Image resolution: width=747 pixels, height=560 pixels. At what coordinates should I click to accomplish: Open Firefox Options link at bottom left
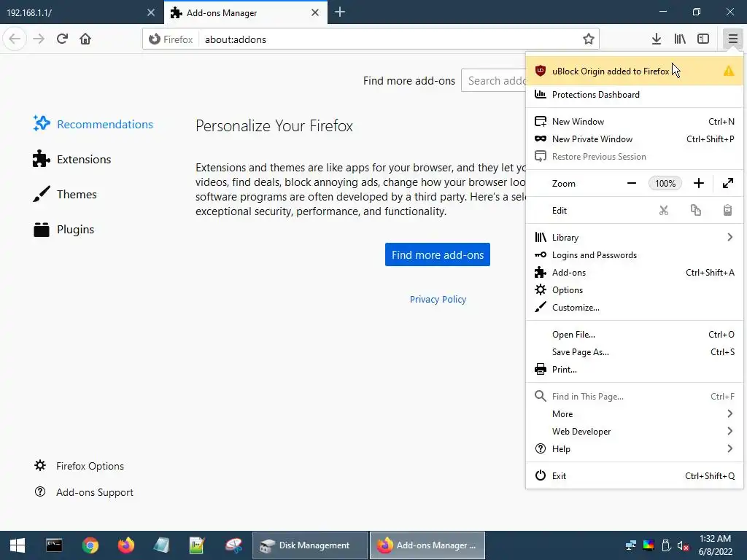[79, 466]
